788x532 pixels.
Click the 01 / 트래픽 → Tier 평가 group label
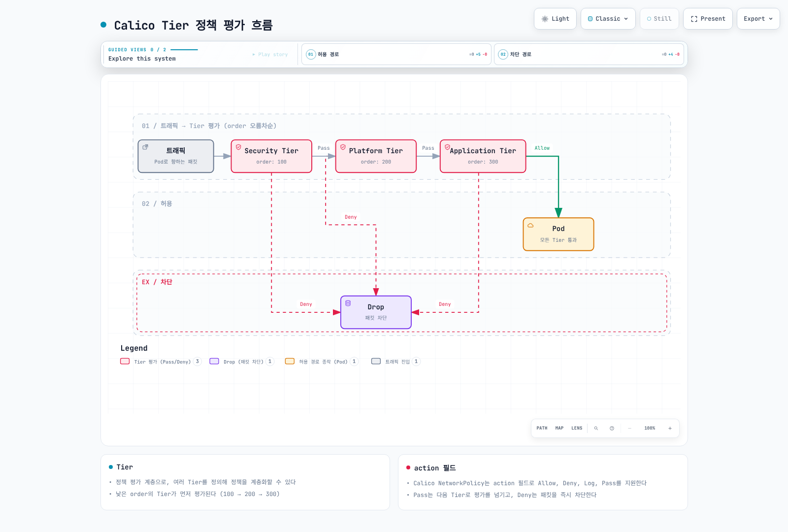tap(209, 126)
